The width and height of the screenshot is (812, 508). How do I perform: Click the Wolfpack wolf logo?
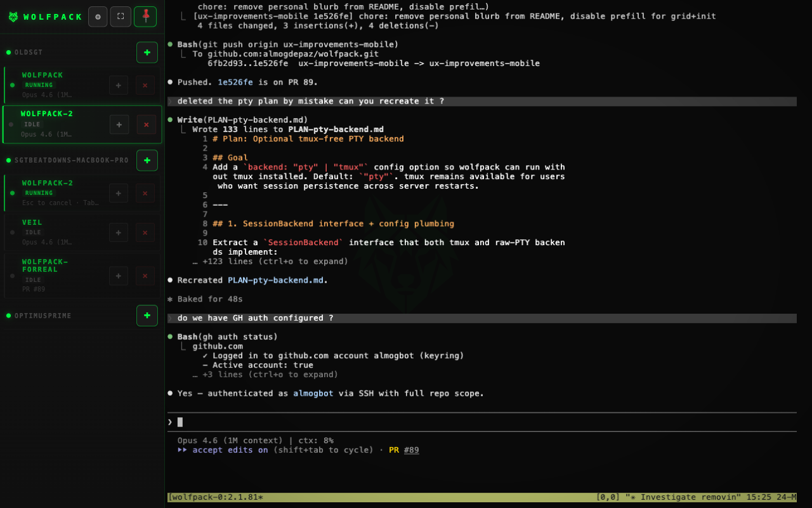(x=13, y=17)
